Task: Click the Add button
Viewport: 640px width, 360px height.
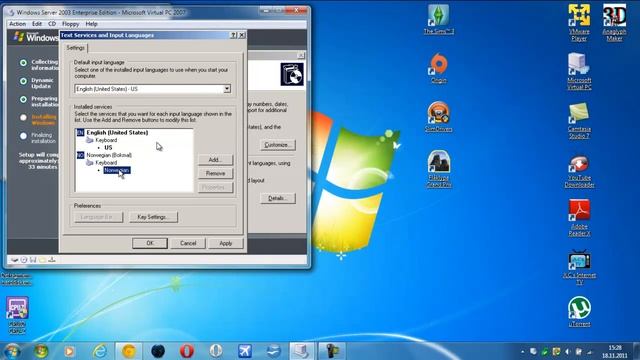Action: click(x=215, y=160)
